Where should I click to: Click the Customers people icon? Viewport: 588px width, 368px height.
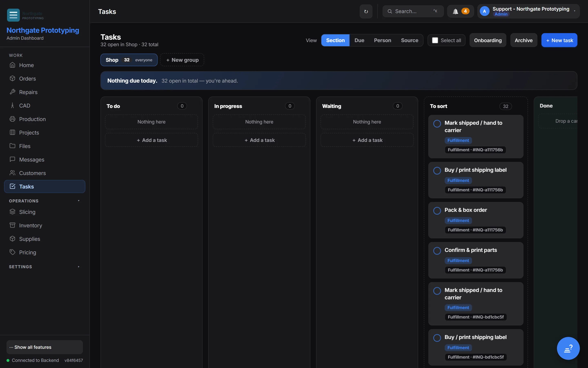12,173
